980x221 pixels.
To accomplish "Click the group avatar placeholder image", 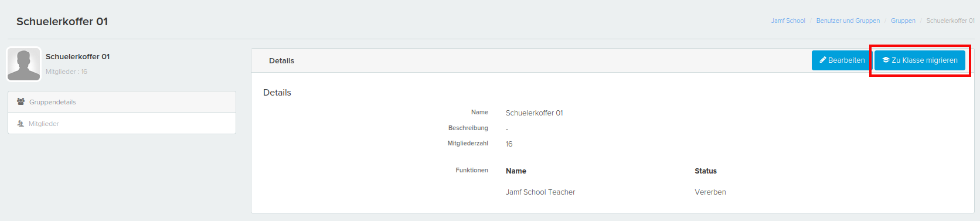I will pyautogui.click(x=24, y=64).
